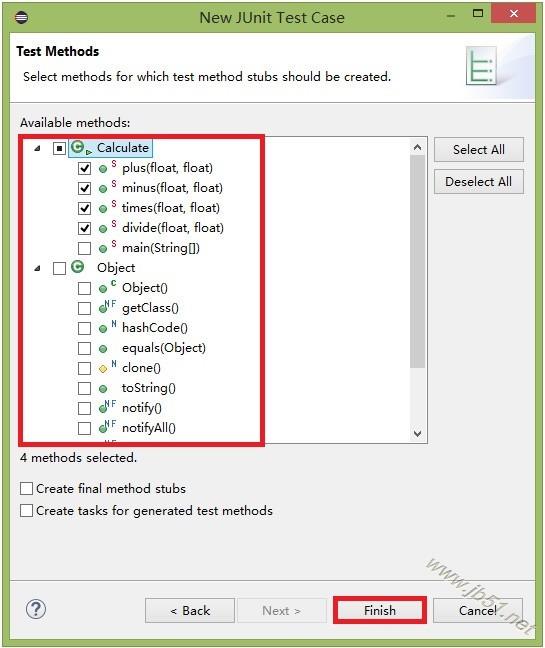545x648 pixels.
Task: Select the notifyAll() row text
Action: point(149,428)
